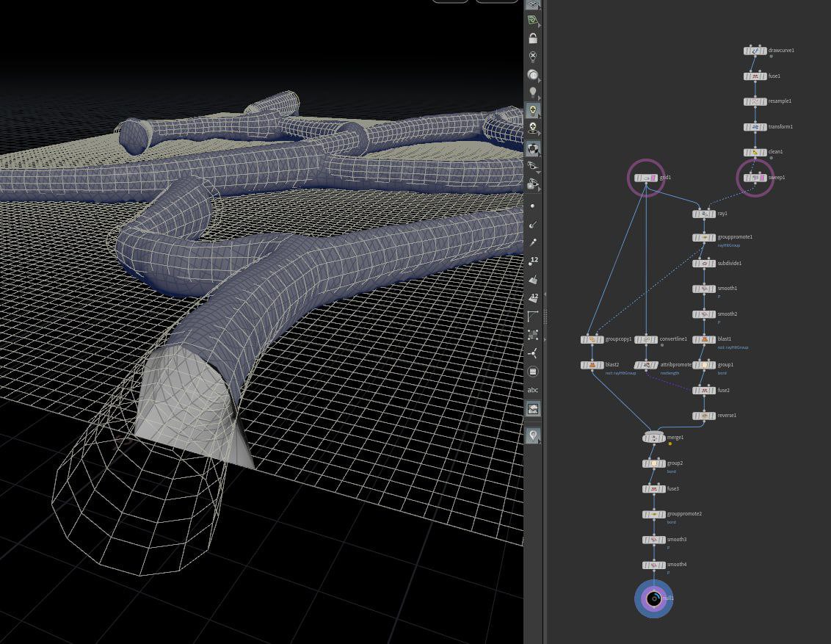
Task: Click the glasses hide-other-objects icon
Action: (533, 167)
